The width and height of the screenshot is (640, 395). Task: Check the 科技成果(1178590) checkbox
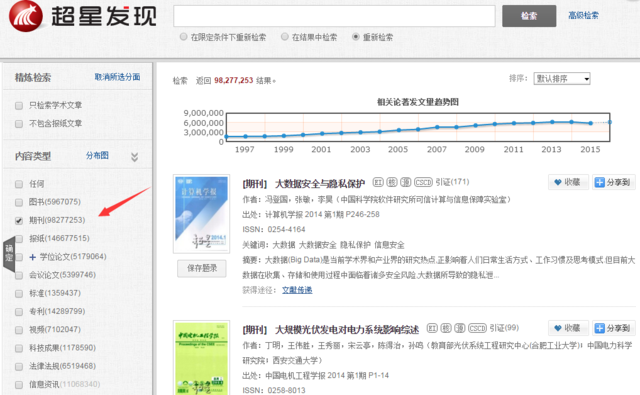(19, 348)
